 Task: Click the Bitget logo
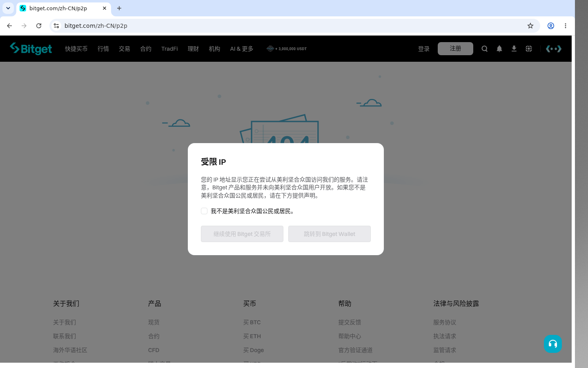[31, 49]
